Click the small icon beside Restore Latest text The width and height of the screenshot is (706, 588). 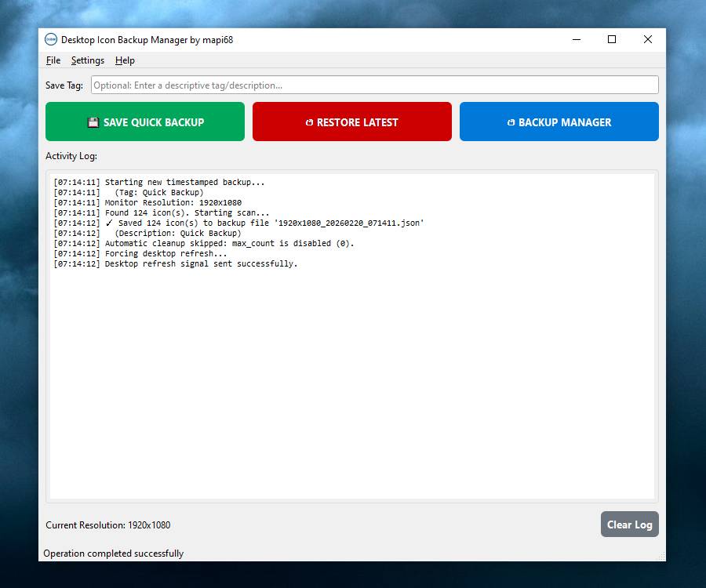309,122
